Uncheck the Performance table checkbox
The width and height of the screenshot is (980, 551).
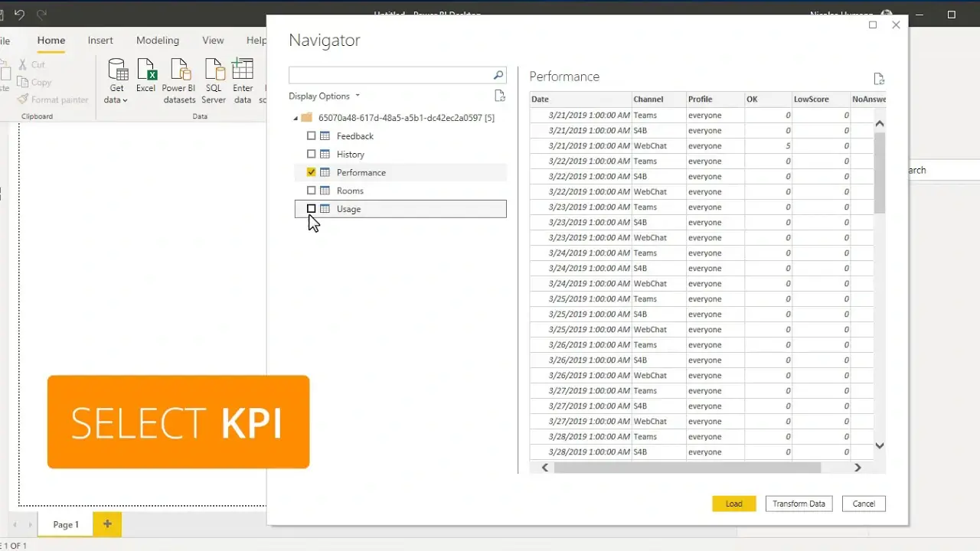coord(311,172)
